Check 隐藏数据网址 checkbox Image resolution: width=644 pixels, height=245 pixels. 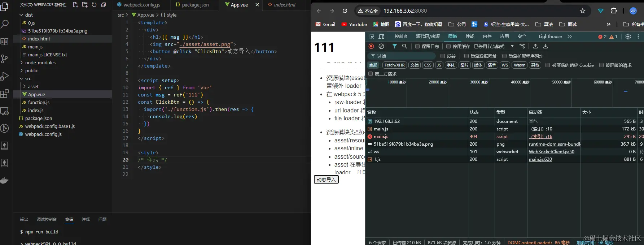[466, 56]
